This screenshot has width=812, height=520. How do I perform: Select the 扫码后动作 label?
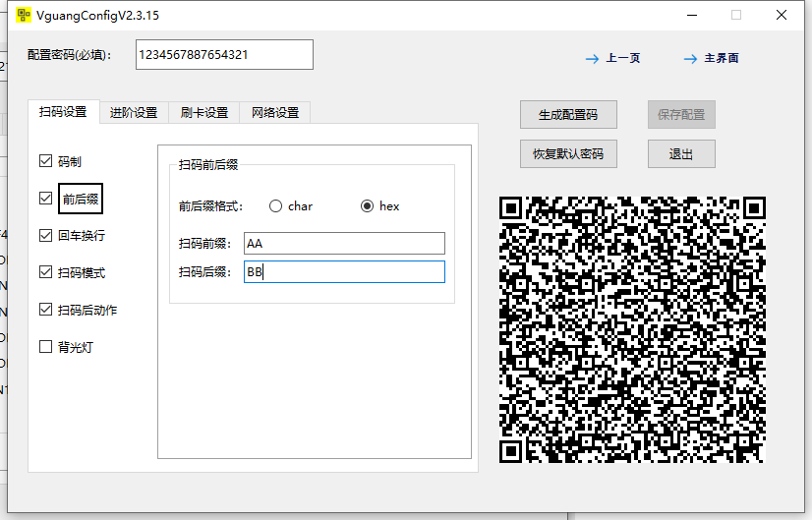coord(87,311)
